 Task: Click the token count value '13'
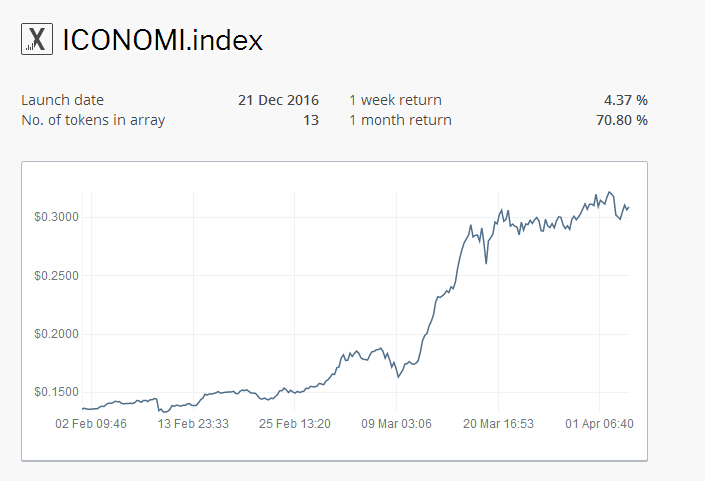(x=311, y=120)
